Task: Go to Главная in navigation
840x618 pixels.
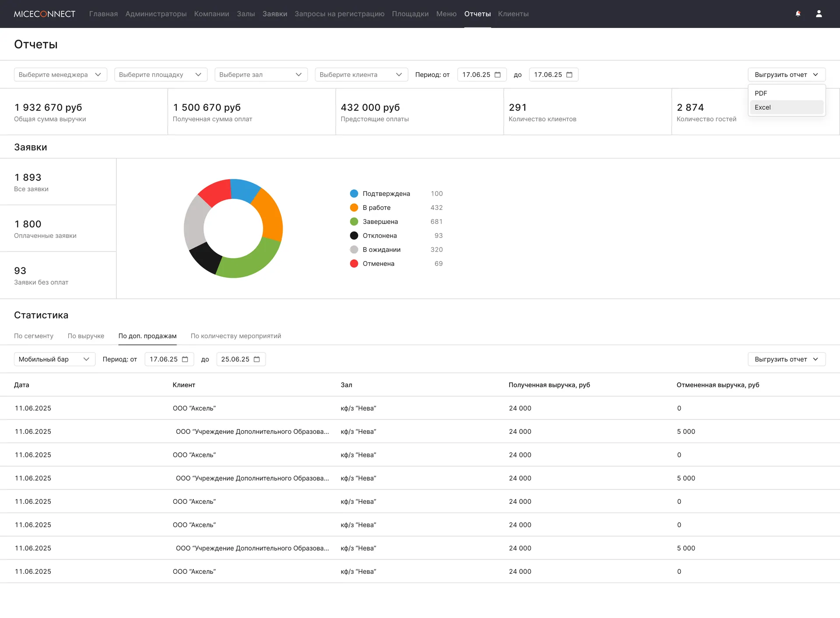Action: tap(103, 14)
